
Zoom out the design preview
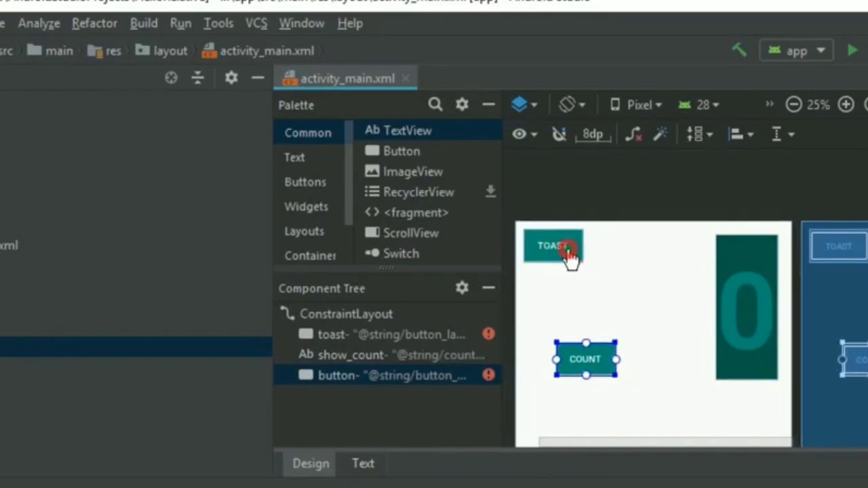(793, 104)
